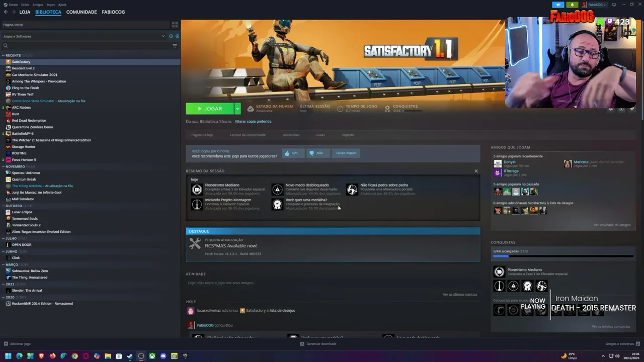Open Donyxt friend avatar
Viewport: 644px width, 362px height.
(498, 163)
